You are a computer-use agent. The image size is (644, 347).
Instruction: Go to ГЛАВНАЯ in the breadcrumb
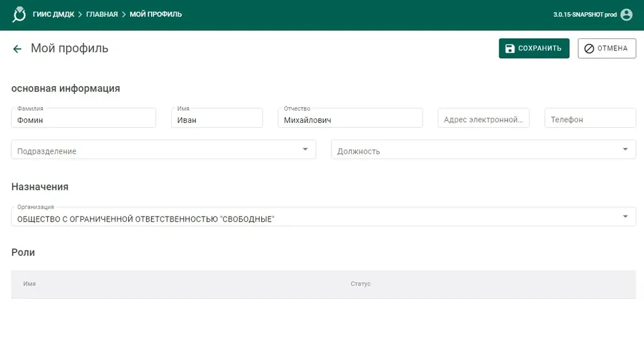[x=102, y=14]
